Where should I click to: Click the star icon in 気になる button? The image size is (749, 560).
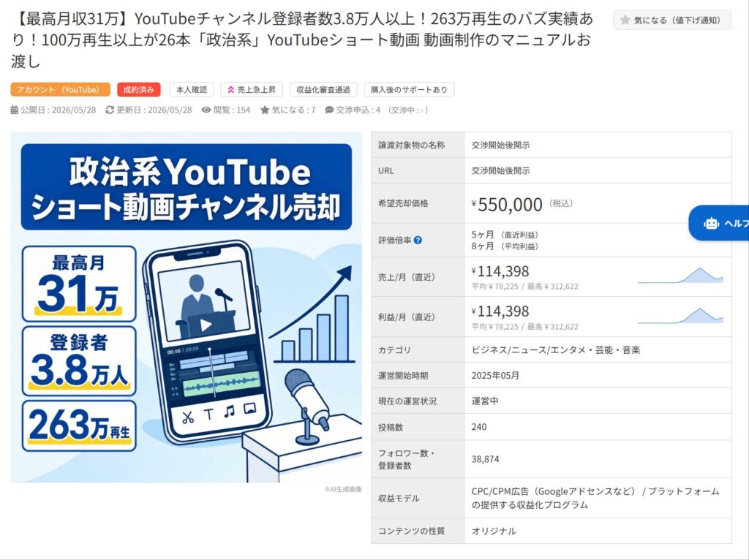click(625, 20)
